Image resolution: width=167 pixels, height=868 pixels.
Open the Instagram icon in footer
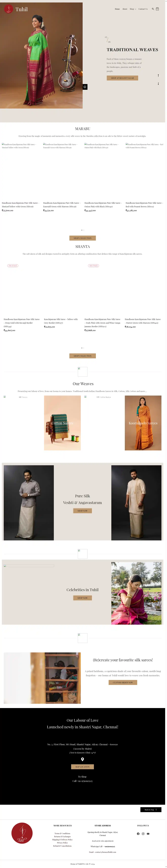pyautogui.click(x=143, y=834)
